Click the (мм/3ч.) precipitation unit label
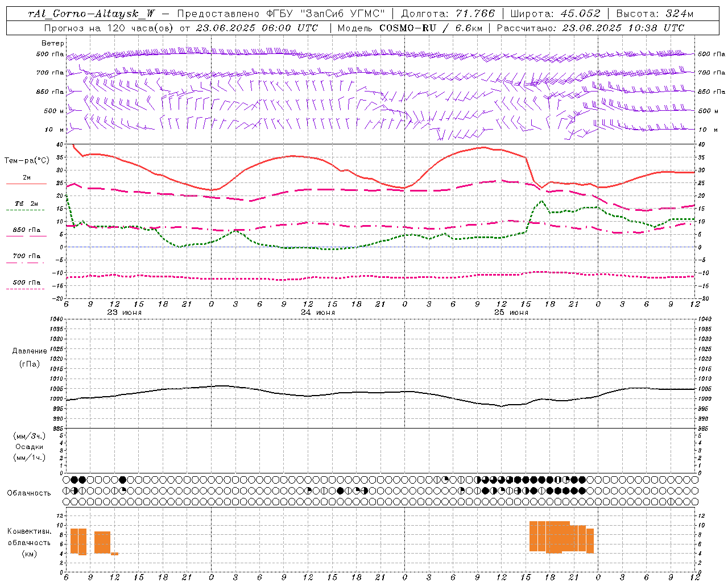Image resolution: width=728 pixels, height=582 pixels. pyautogui.click(x=30, y=436)
